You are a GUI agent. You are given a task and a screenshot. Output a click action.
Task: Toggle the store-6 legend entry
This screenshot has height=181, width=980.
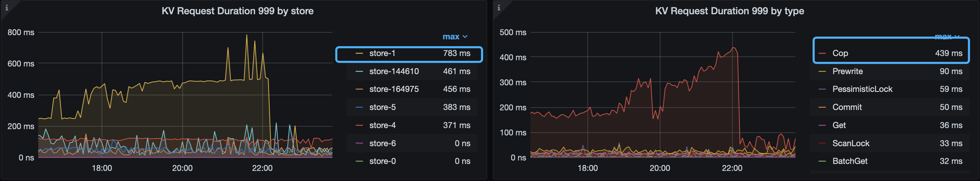tap(382, 144)
